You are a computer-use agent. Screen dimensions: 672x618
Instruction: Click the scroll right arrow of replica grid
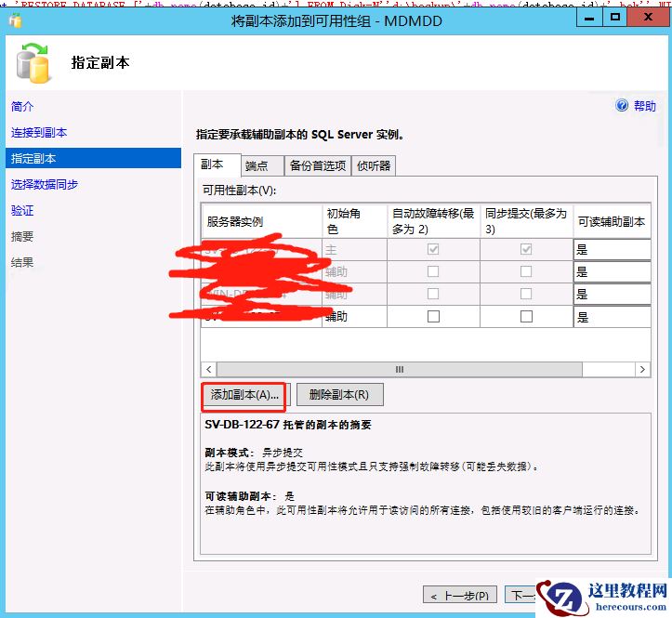point(642,370)
